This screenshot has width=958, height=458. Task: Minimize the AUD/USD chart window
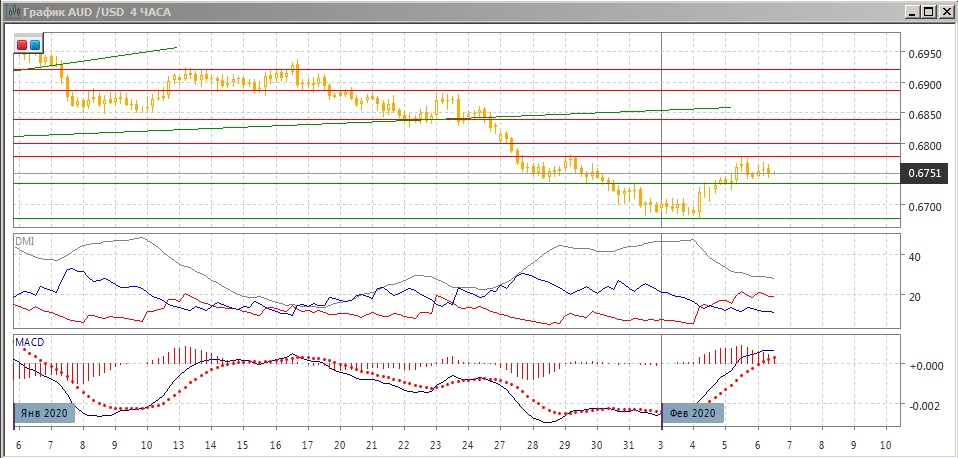(912, 12)
